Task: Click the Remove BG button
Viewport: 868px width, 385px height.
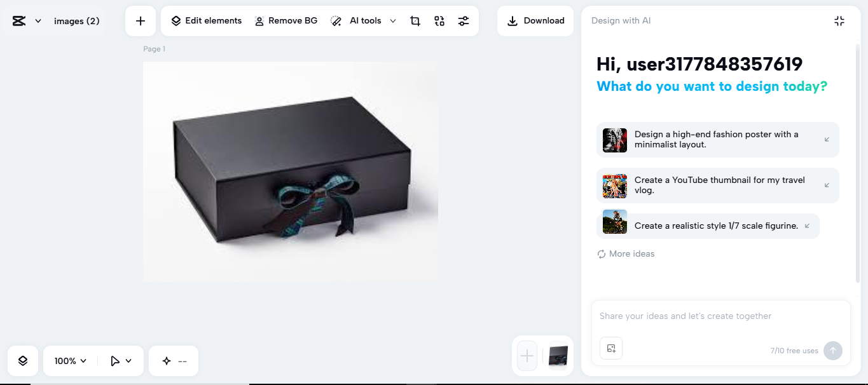Action: tap(286, 20)
